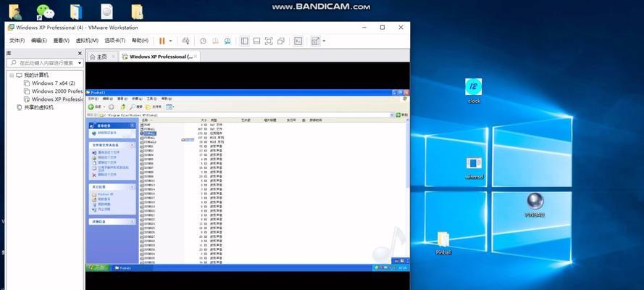The width and height of the screenshot is (644, 290).
Task: Open the 虚拟机(M) menu in VMware
Action: point(87,41)
